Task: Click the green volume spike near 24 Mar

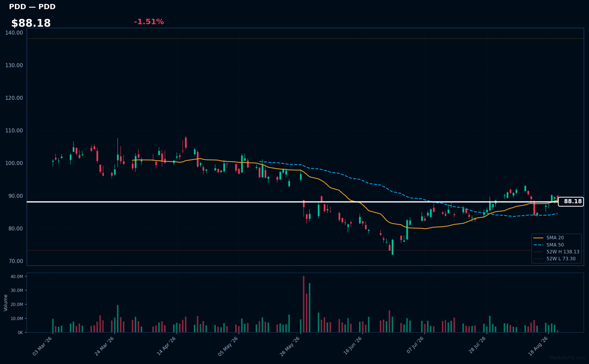Action: (x=118, y=319)
